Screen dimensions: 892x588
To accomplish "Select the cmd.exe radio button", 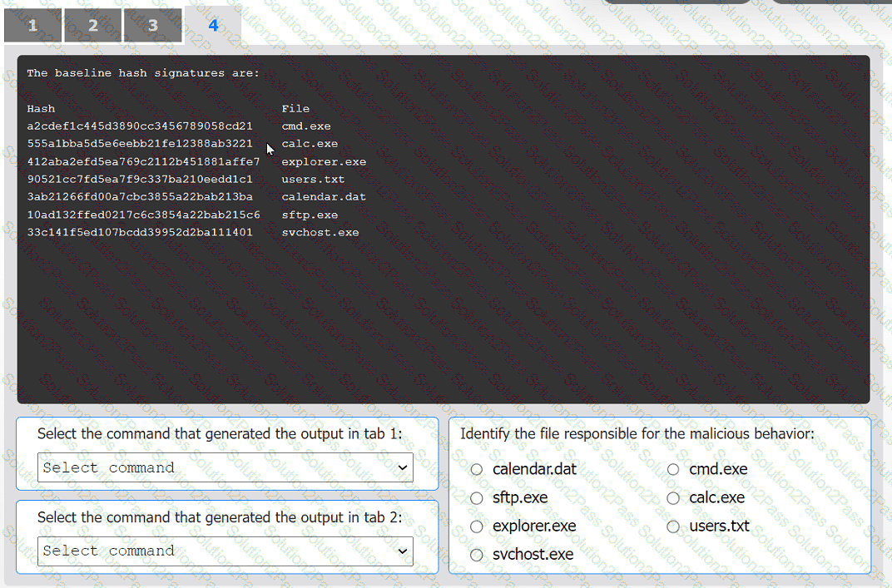I will [x=673, y=469].
